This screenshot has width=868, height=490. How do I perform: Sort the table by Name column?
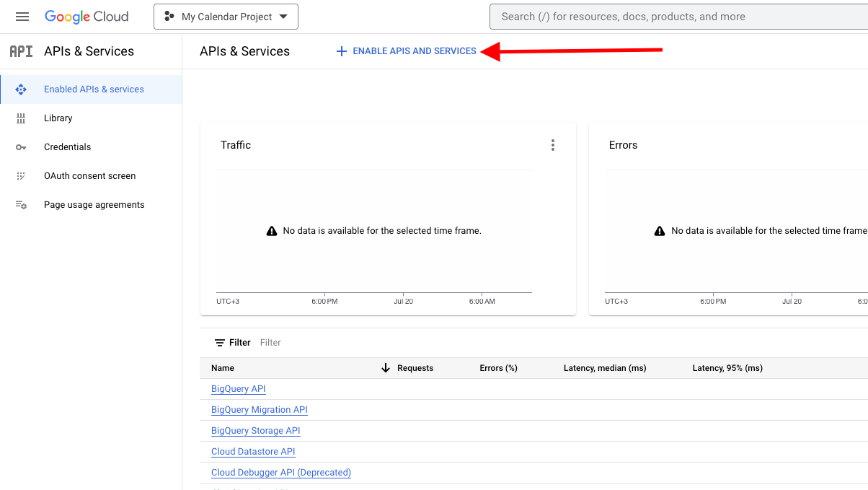click(x=223, y=368)
